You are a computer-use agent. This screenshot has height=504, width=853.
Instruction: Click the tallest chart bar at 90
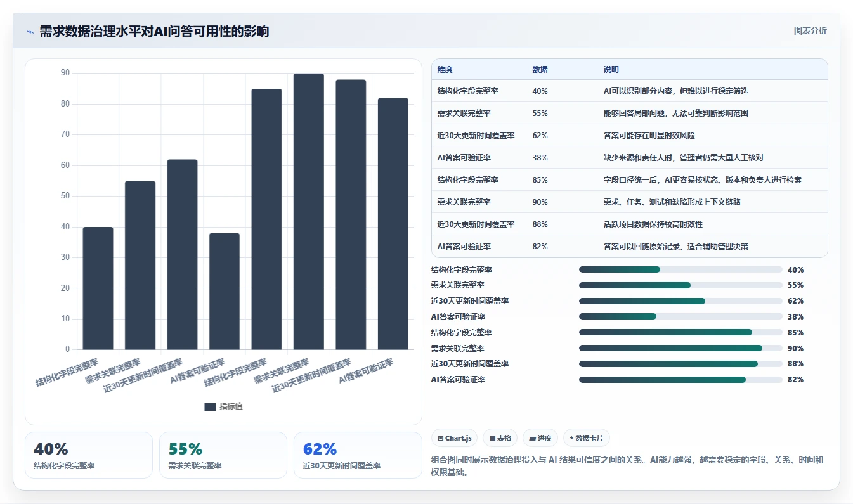coord(309,211)
